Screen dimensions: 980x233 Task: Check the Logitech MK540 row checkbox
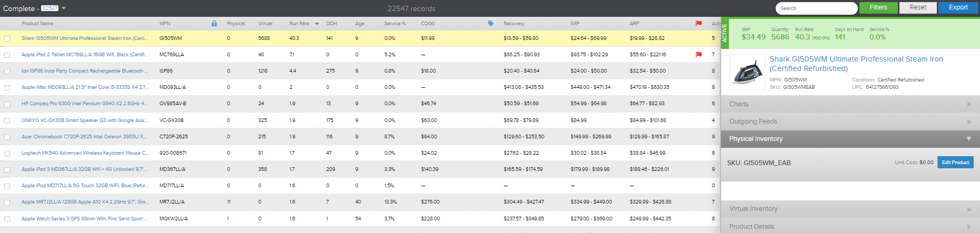point(7,153)
